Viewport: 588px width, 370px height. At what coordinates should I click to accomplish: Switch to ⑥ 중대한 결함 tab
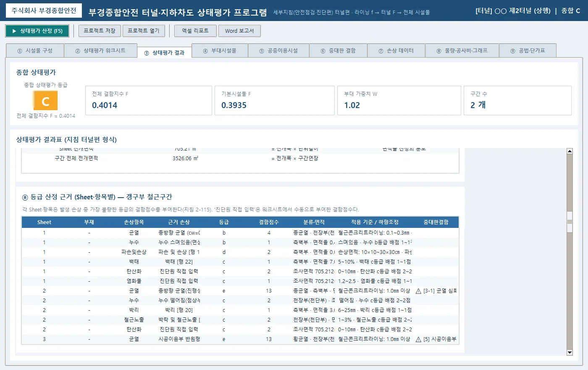338,50
